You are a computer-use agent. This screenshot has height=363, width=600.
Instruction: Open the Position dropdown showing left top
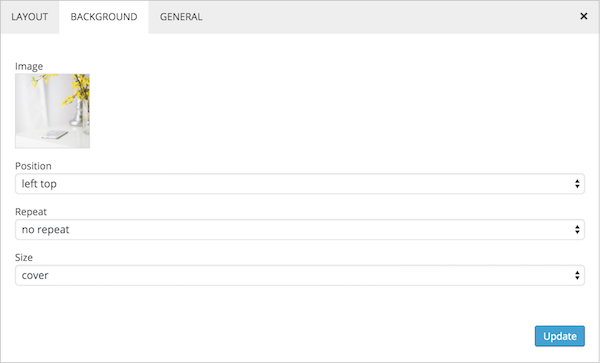300,184
